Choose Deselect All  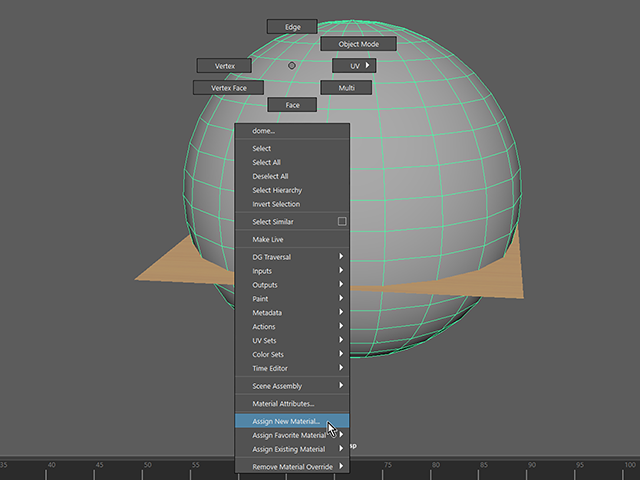(292, 176)
